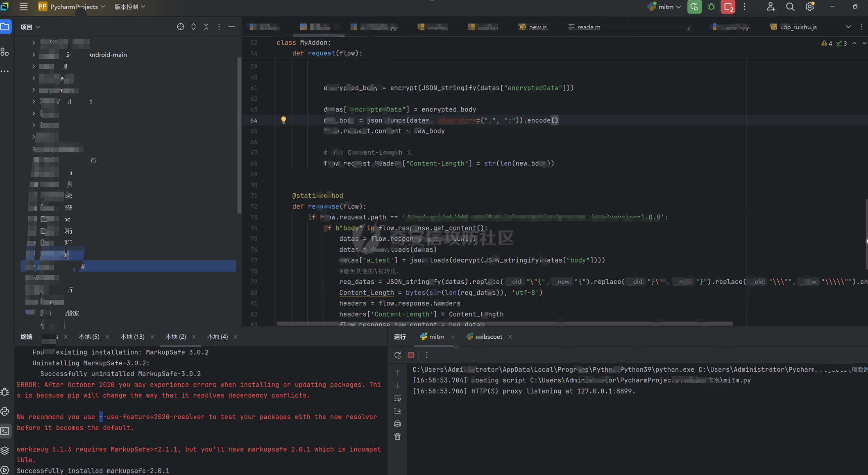Open the mitm run configuration dropdown
The width and height of the screenshot is (868, 475).
click(x=664, y=7)
